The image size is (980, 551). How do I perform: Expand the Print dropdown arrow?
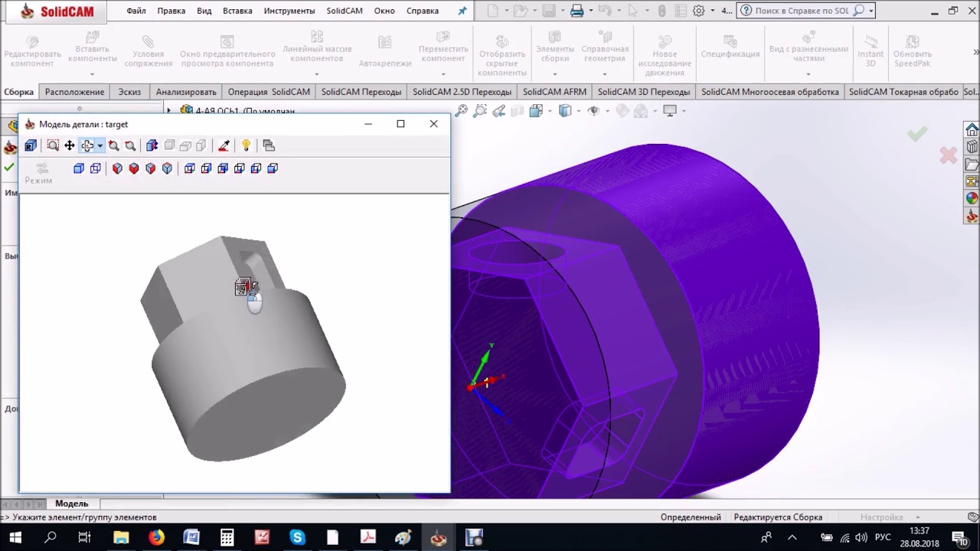(591, 11)
